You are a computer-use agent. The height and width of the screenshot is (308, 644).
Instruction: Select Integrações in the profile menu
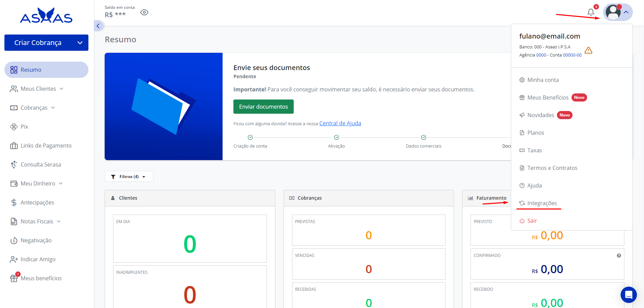click(542, 203)
